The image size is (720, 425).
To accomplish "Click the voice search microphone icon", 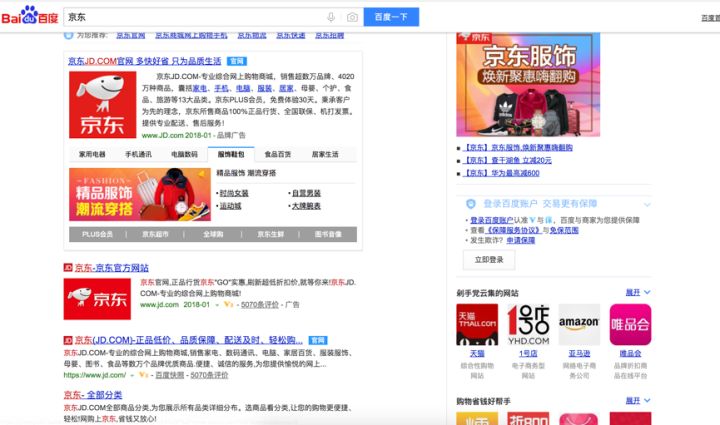I will click(x=331, y=17).
